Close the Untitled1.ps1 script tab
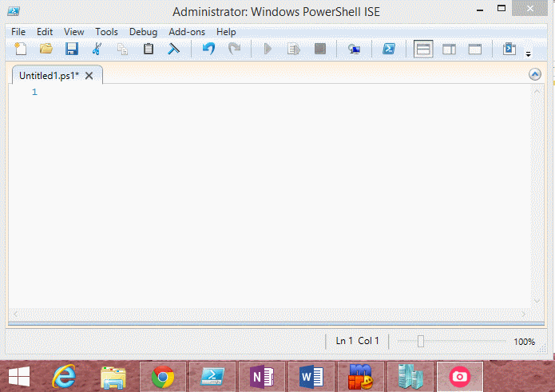The width and height of the screenshot is (555, 392). (89, 76)
